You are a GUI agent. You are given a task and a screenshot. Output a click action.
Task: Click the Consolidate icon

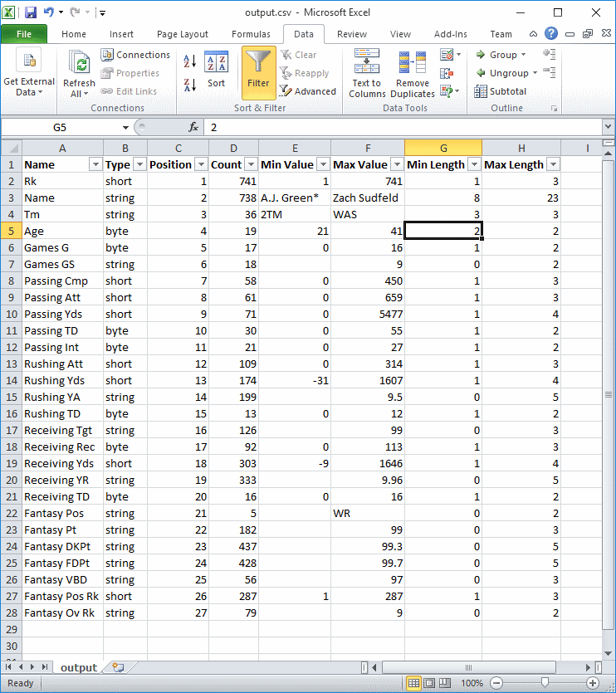tap(447, 73)
